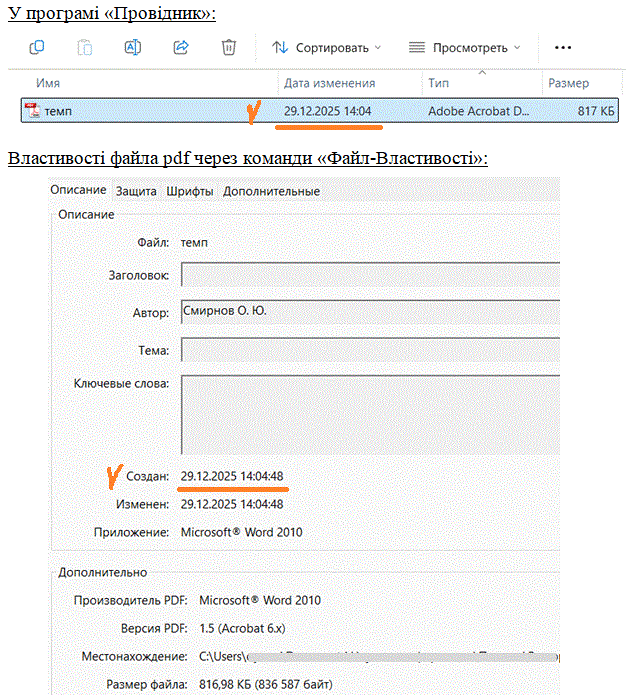Open the «Шрифты» tab

[190, 191]
